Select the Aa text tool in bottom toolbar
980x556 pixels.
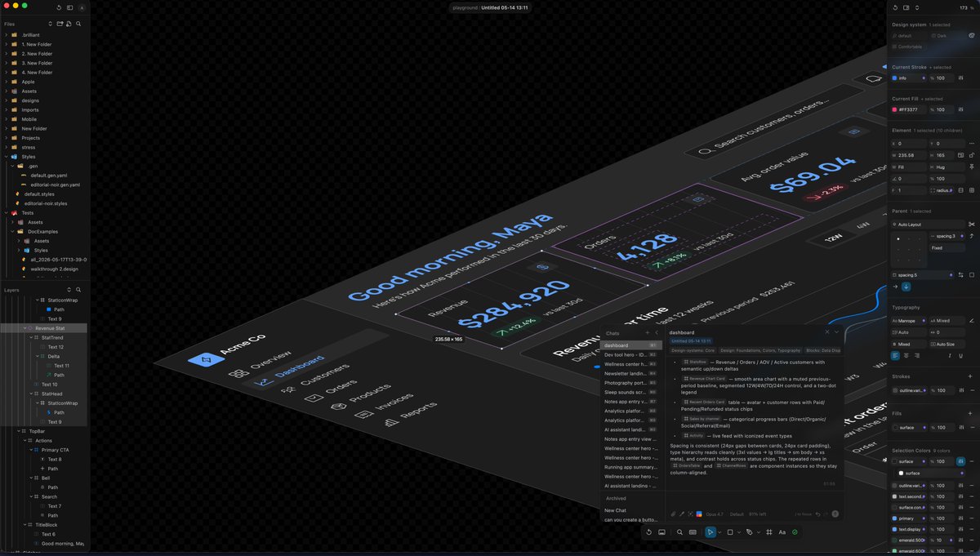click(x=782, y=532)
